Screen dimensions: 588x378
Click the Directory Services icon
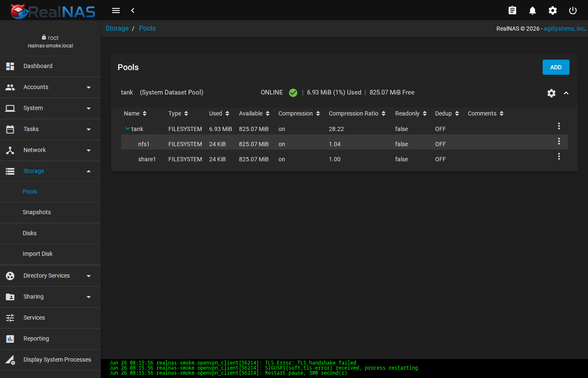10,276
